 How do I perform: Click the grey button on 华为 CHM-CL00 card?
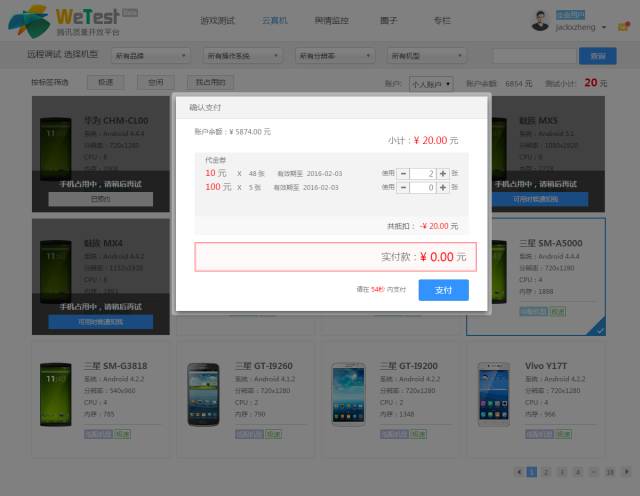[100, 199]
